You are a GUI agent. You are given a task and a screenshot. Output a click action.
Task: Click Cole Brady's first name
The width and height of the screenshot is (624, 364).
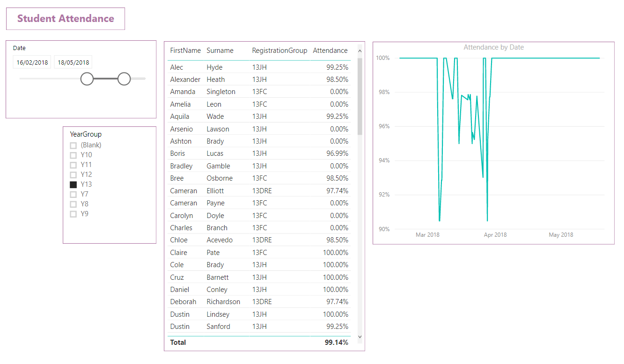177,265
